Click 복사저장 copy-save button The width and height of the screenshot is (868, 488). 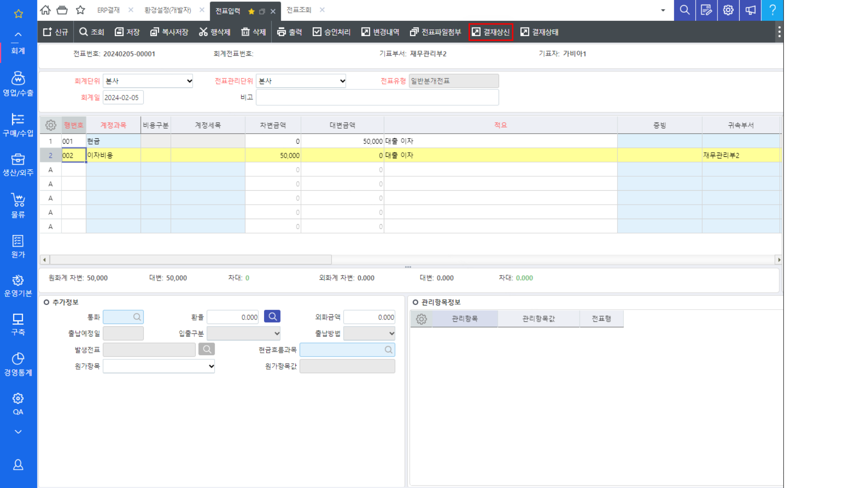(x=169, y=32)
